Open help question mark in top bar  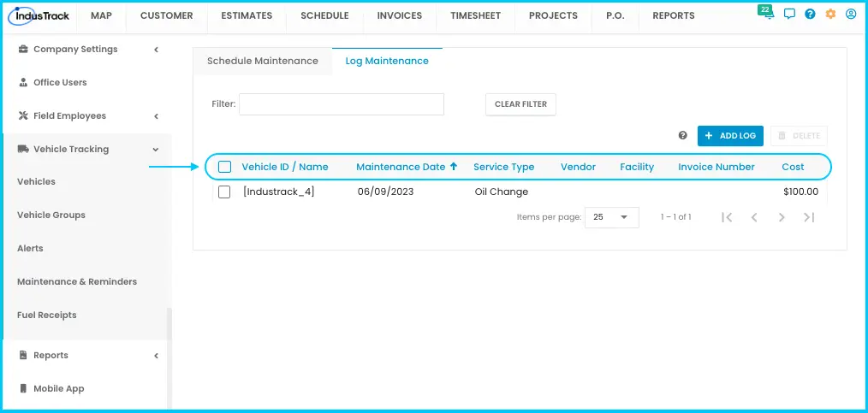click(x=810, y=15)
